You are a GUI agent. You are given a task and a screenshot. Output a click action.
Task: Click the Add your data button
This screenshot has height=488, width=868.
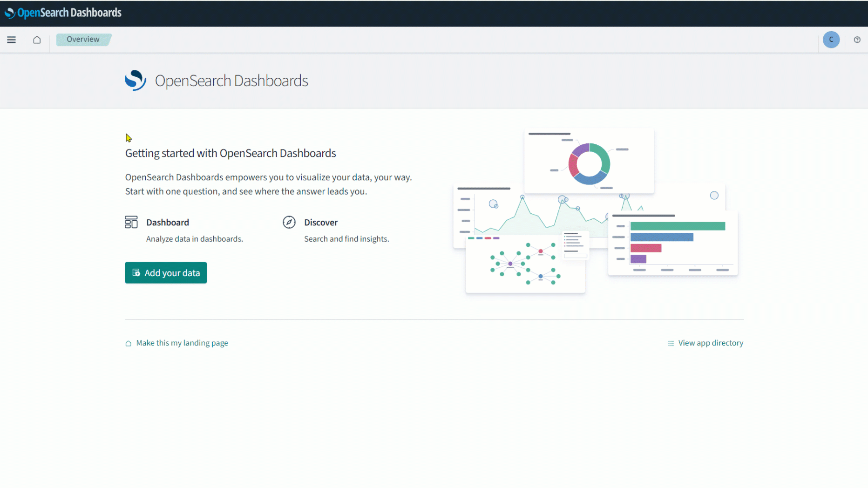pos(166,273)
